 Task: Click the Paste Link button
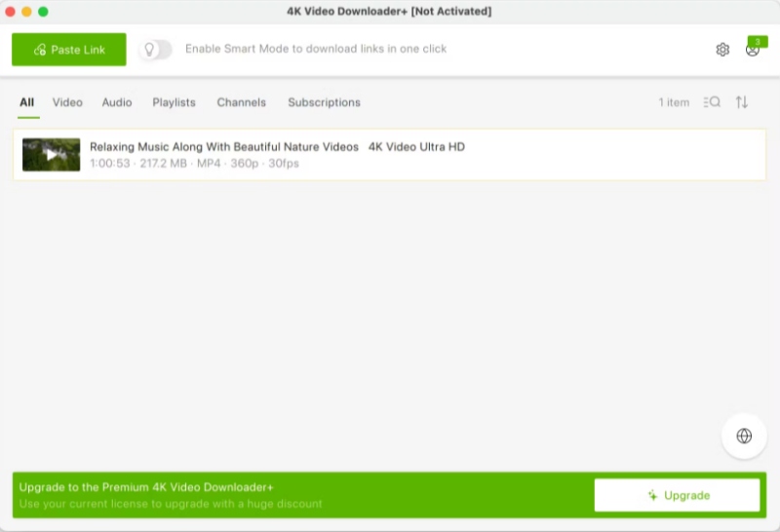[x=68, y=50]
